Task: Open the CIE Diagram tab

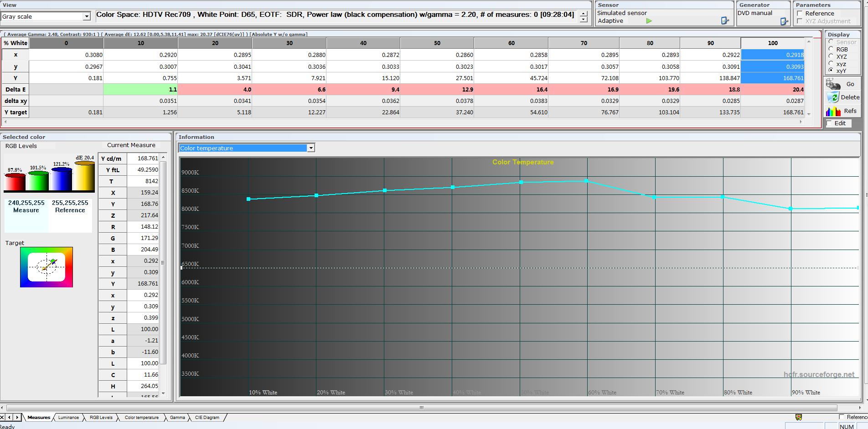Action: [x=207, y=418]
